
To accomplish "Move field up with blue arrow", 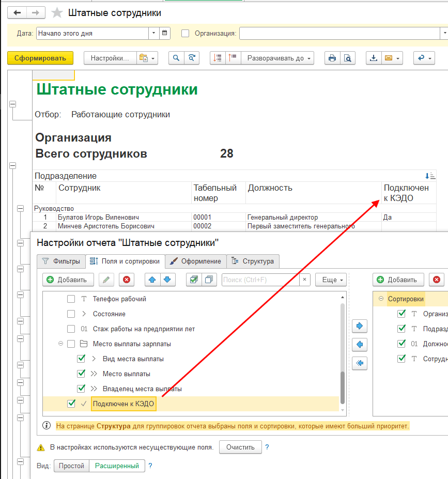I will (152, 280).
